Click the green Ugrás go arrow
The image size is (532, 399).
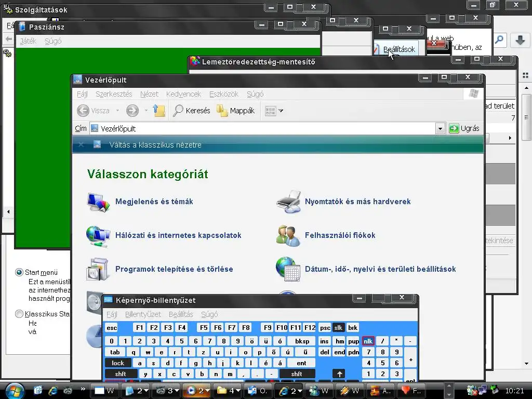454,128
